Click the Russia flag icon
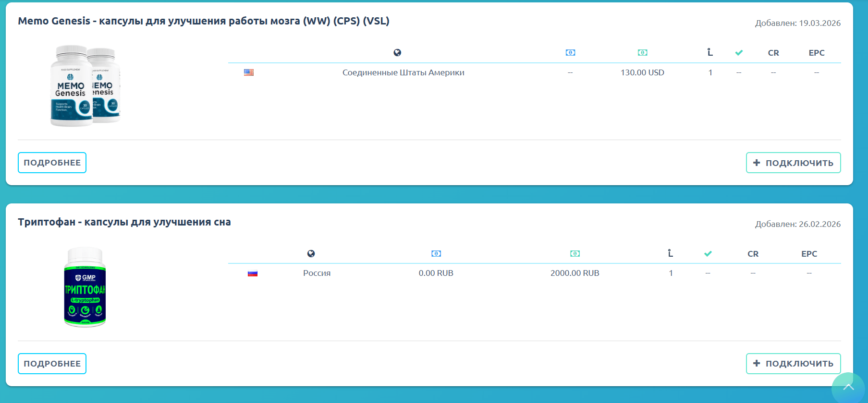 click(253, 273)
